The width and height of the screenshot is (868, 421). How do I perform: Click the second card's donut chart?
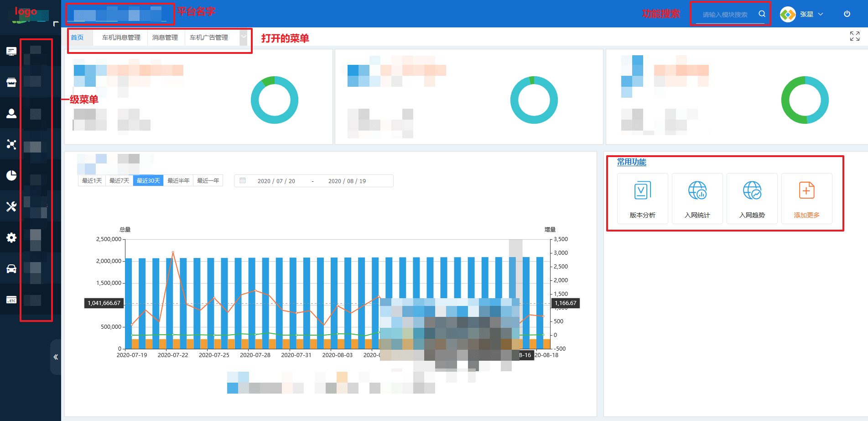534,100
